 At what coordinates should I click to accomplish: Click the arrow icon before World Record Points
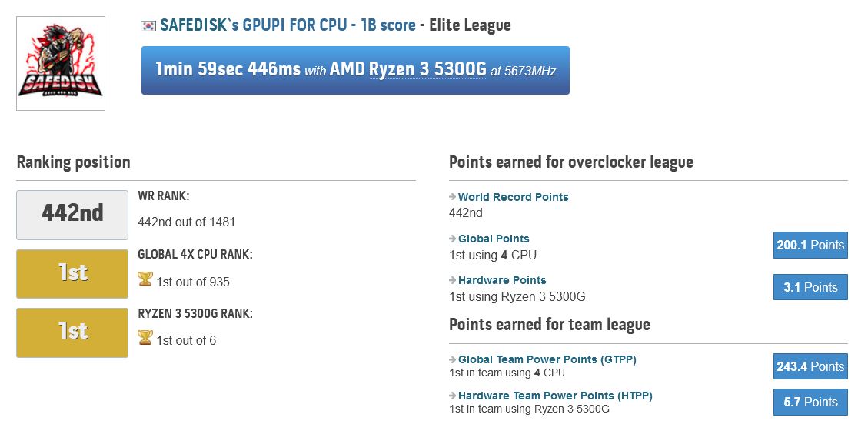(453, 197)
